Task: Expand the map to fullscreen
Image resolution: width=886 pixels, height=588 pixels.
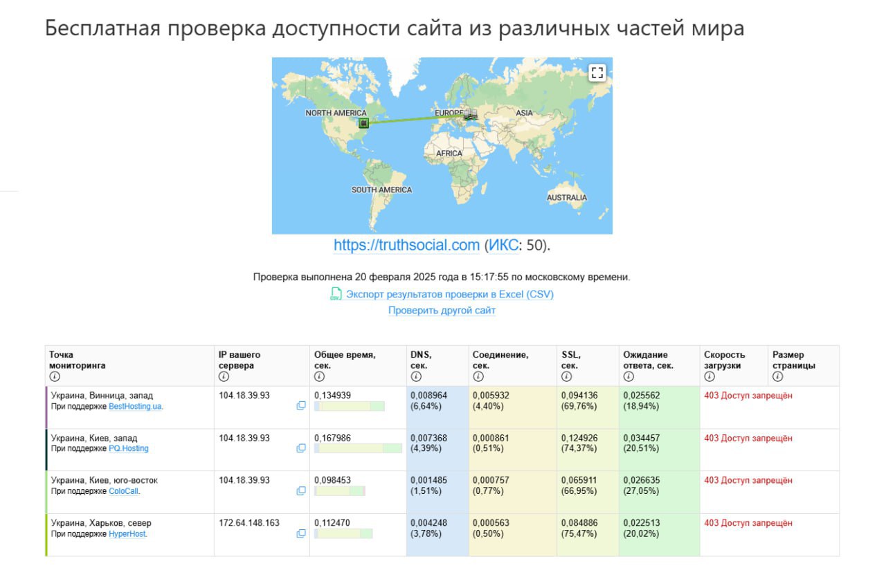Action: (x=597, y=73)
